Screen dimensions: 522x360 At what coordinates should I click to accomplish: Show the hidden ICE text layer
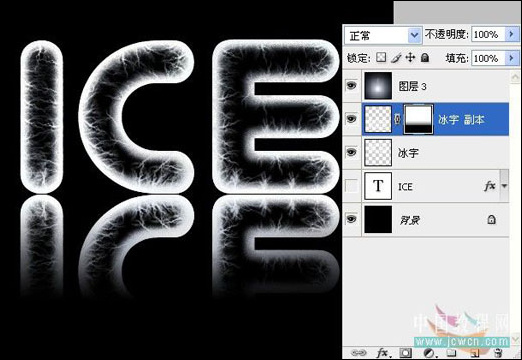tap(351, 186)
